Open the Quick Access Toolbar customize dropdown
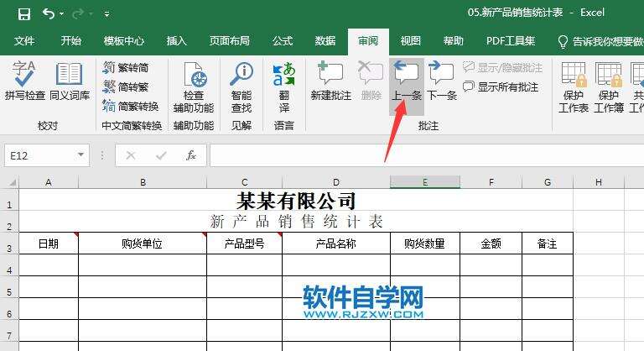Image resolution: width=644 pixels, height=351 pixels. [x=106, y=14]
